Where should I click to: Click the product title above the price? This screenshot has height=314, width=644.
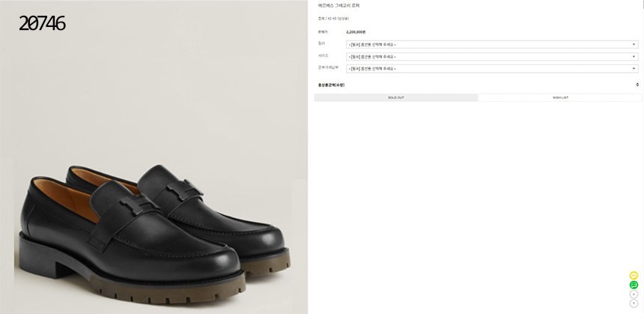click(338, 6)
